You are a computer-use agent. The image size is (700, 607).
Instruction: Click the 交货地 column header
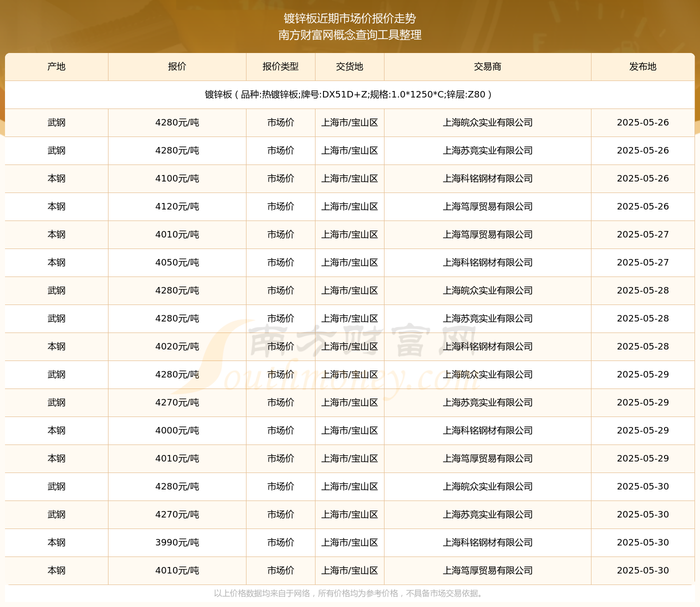[x=349, y=66]
